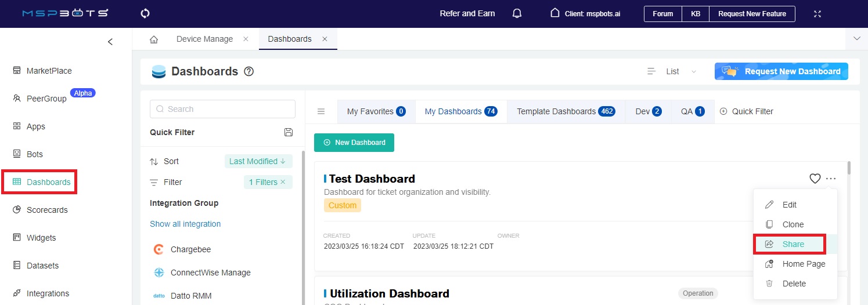Close the Device Manage tab
Image resolution: width=868 pixels, height=305 pixels.
(246, 39)
